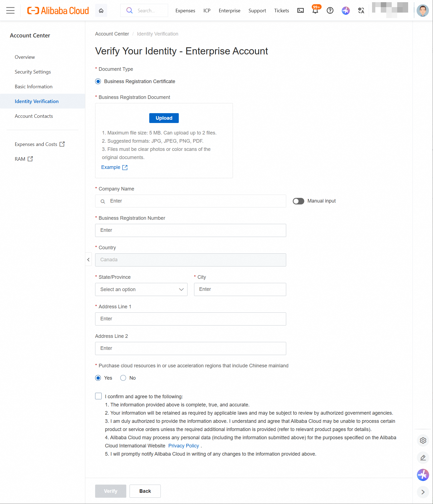Image resolution: width=433 pixels, height=504 pixels.
Task: Click the Back button
Action: (x=145, y=491)
